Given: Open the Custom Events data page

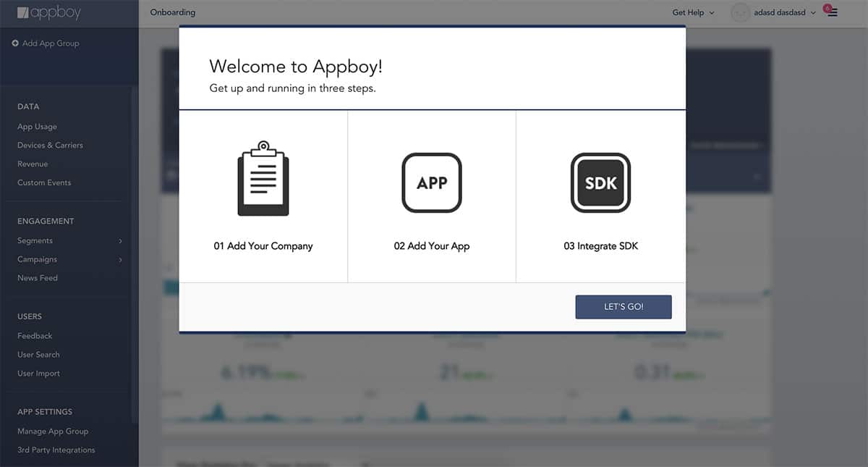Looking at the screenshot, I should [43, 182].
